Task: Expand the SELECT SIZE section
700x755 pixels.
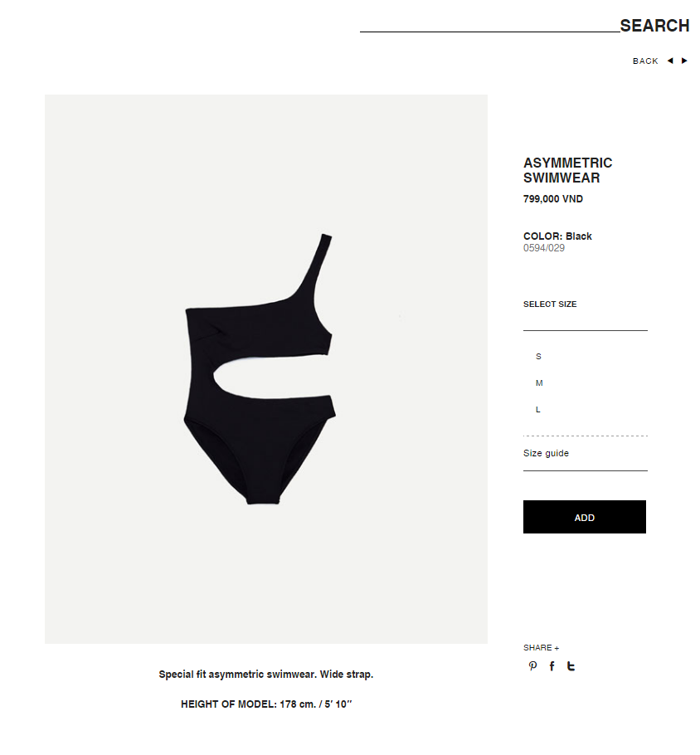Action: coord(550,304)
